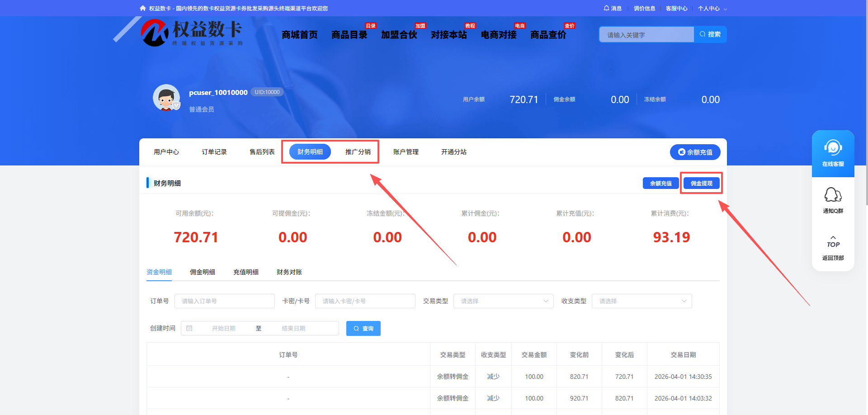Switch to the 财务对账 tab
This screenshot has width=868, height=415.
coord(289,272)
